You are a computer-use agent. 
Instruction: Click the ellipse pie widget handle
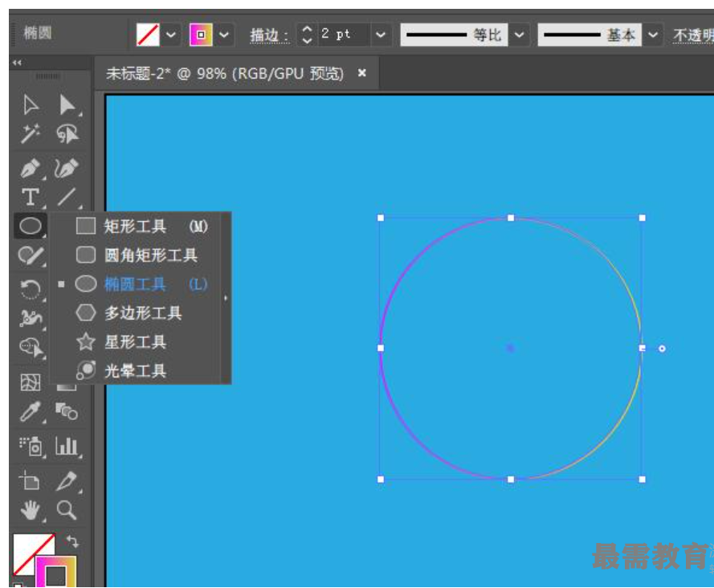pos(662,349)
